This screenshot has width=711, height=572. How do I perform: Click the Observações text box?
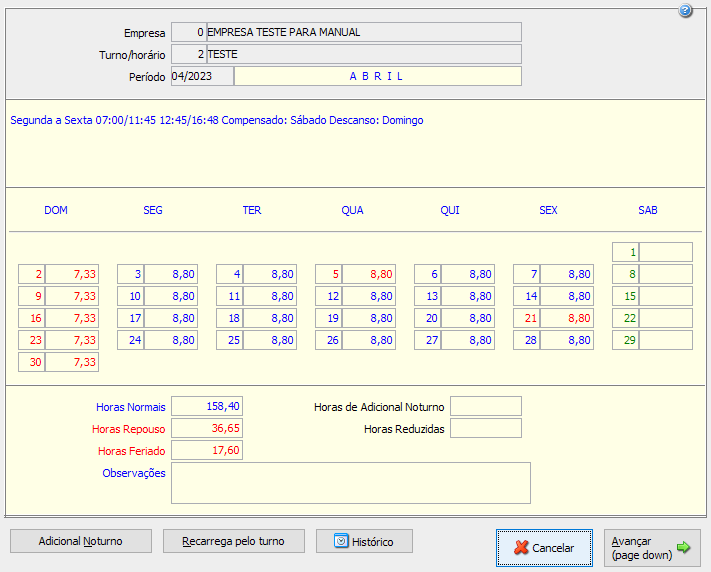350,482
